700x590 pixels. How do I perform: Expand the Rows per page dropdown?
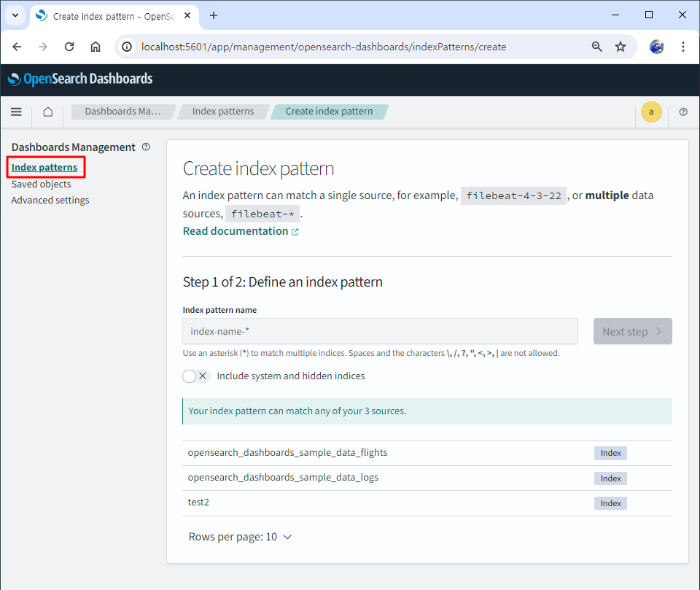pyautogui.click(x=240, y=537)
